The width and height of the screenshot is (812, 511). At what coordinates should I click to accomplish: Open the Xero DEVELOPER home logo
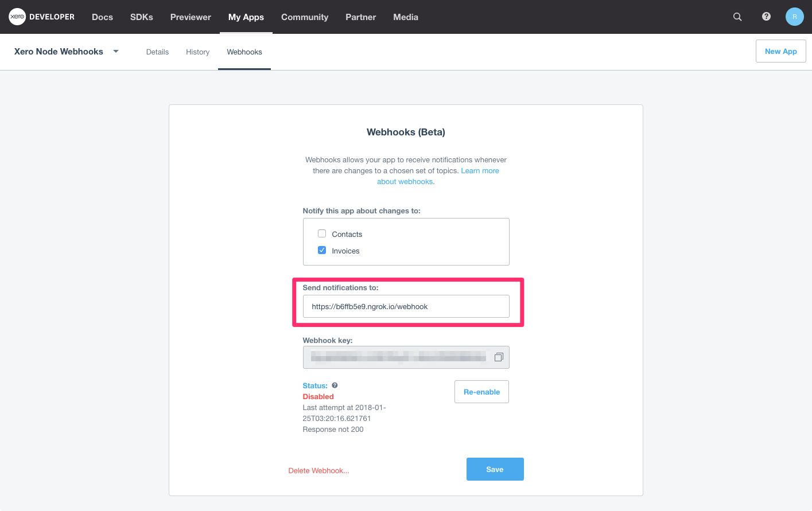pos(40,17)
